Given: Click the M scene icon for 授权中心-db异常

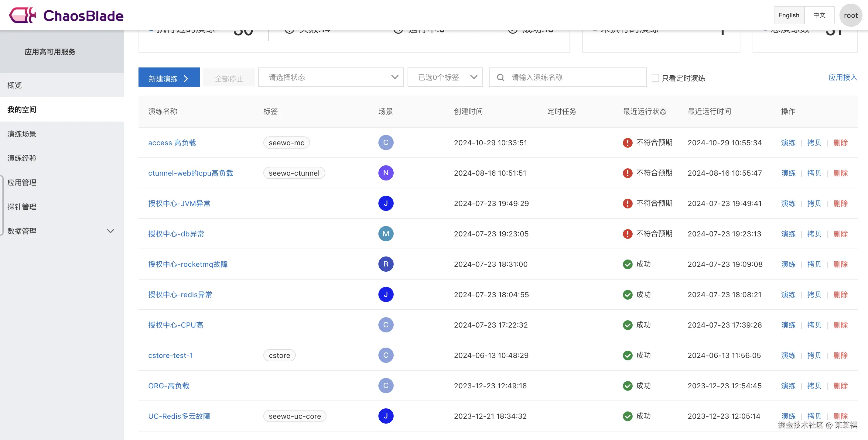Looking at the screenshot, I should [x=385, y=234].
